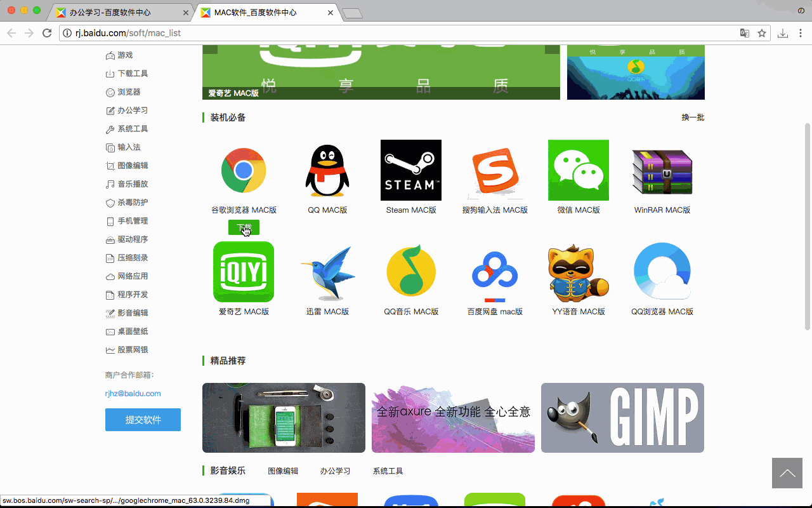Switch to the 办公学习 section tab

click(336, 471)
